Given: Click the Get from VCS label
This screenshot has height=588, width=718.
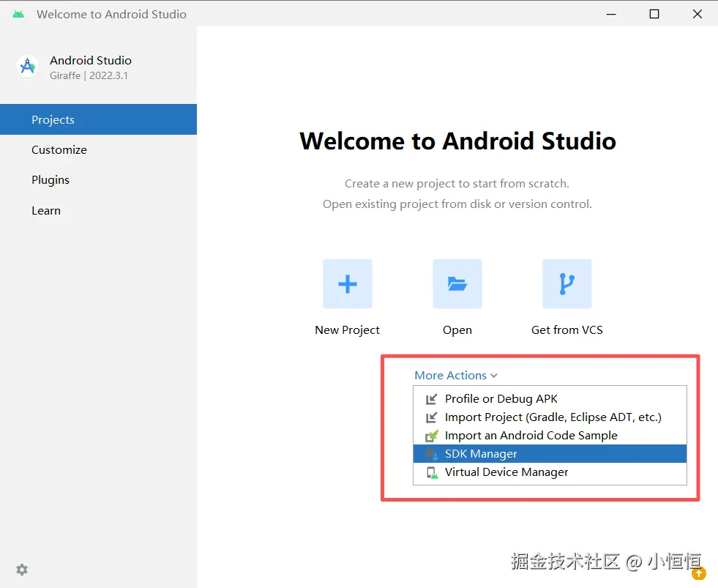Looking at the screenshot, I should (567, 330).
